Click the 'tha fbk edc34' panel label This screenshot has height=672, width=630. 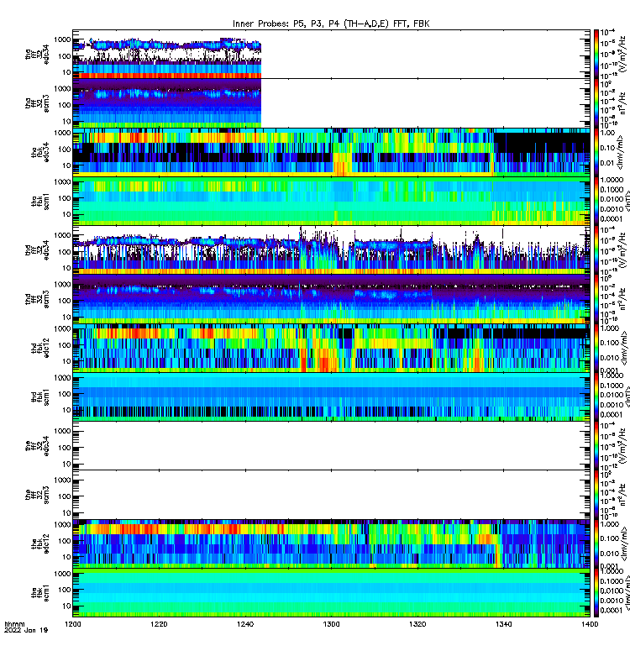tap(39, 153)
